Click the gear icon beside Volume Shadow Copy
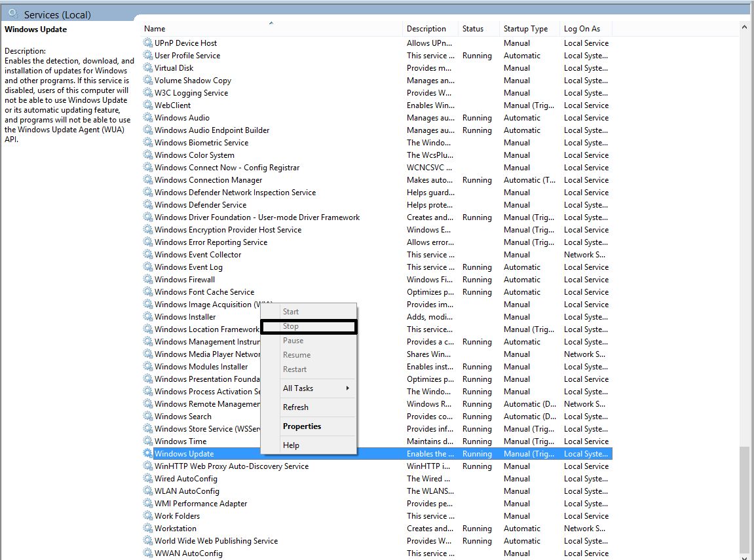 [147, 81]
